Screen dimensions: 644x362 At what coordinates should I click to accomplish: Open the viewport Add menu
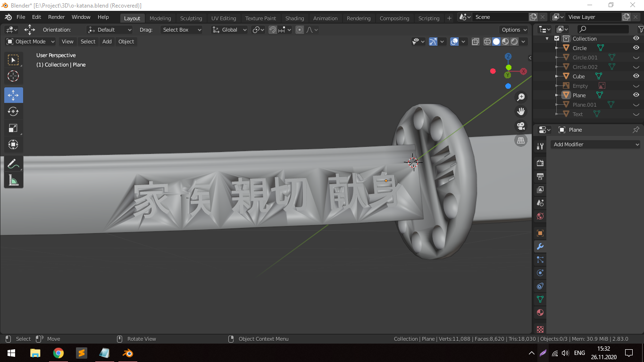[x=107, y=42]
